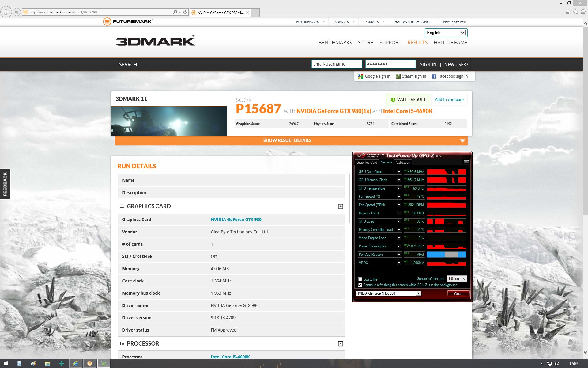Viewport: 588px width, 368px height.
Task: Click the Sign In button
Action: click(x=428, y=65)
